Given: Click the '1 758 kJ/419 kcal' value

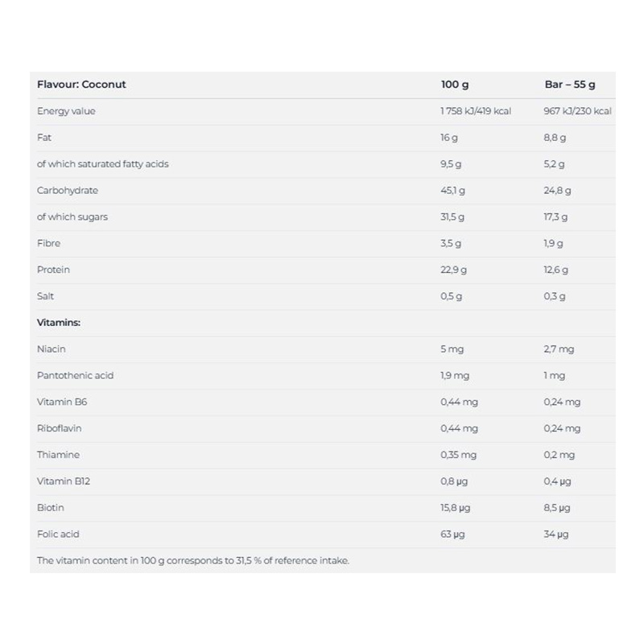Looking at the screenshot, I should tap(476, 111).
